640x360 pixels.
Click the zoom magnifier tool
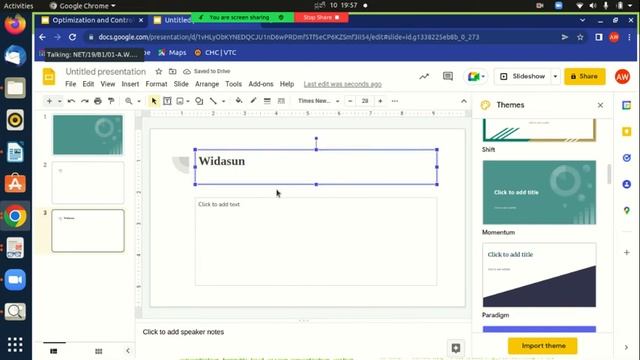click(x=129, y=101)
